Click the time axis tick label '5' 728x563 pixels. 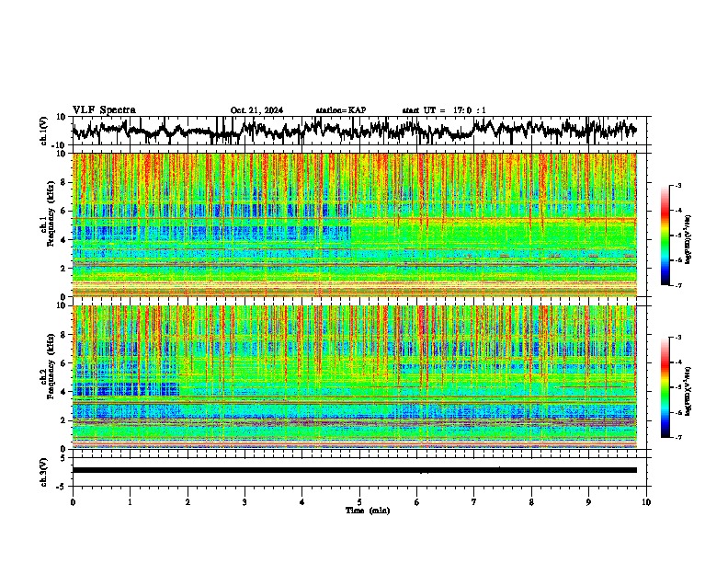click(359, 502)
